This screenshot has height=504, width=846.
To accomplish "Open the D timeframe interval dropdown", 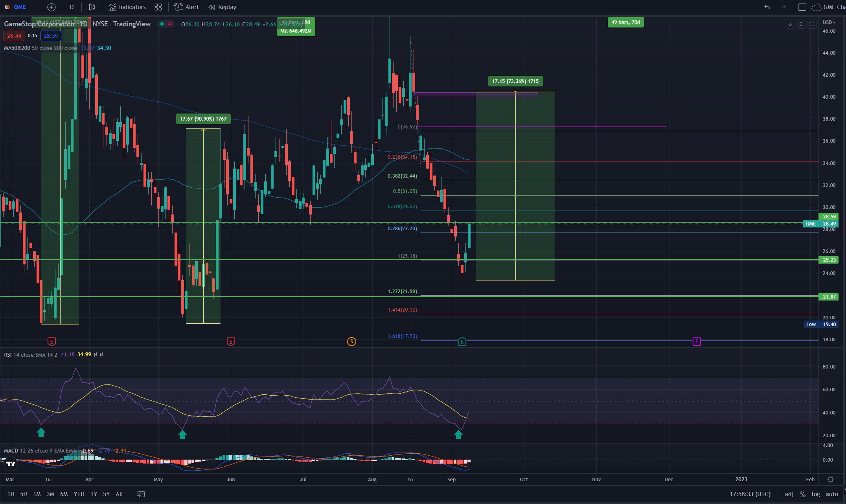I will 72,7.
